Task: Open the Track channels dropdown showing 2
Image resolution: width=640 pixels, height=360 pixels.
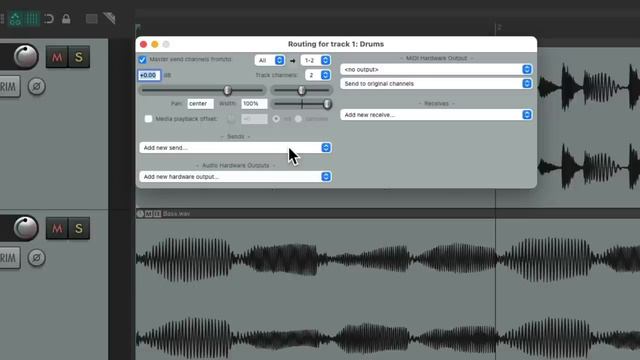Action: (318, 75)
